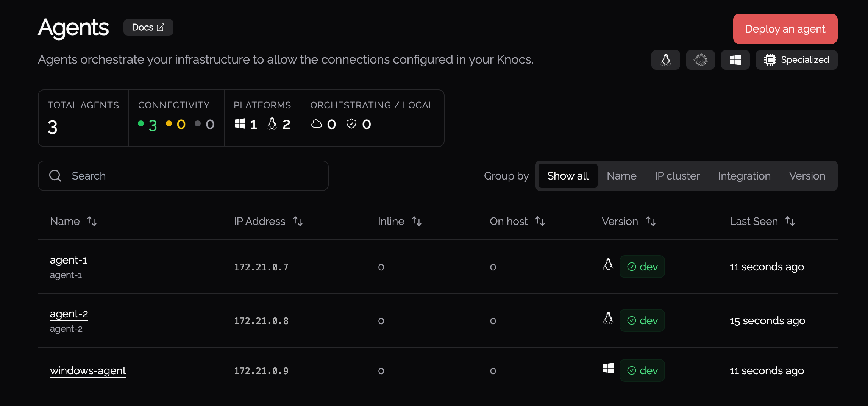Open the agent-2 link
The height and width of the screenshot is (406, 868).
click(x=69, y=314)
